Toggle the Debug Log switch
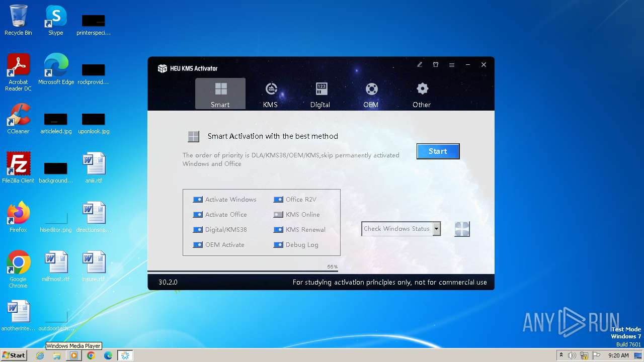Image resolution: width=644 pixels, height=362 pixels. point(278,245)
